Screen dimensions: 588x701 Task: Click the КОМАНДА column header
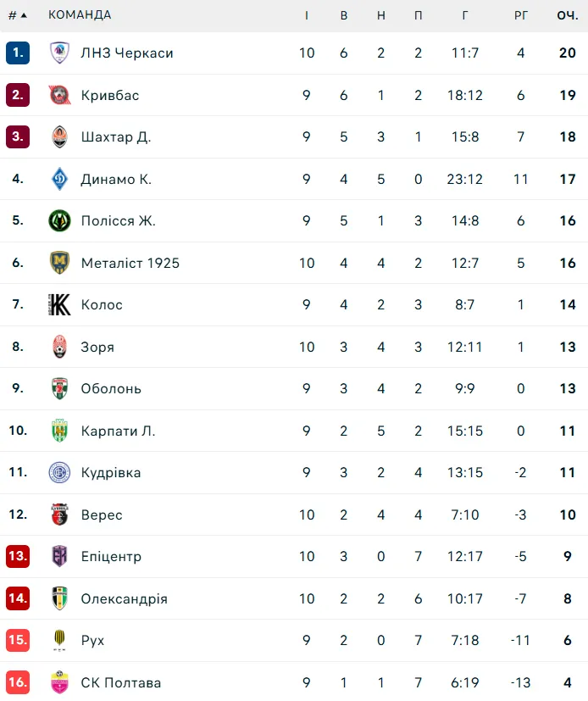coord(80,15)
